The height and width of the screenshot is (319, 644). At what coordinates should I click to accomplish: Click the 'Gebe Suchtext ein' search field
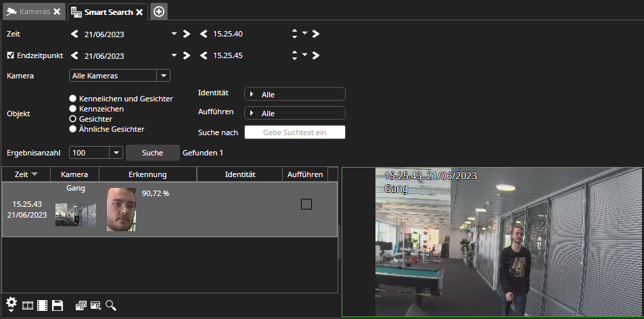pyautogui.click(x=294, y=132)
